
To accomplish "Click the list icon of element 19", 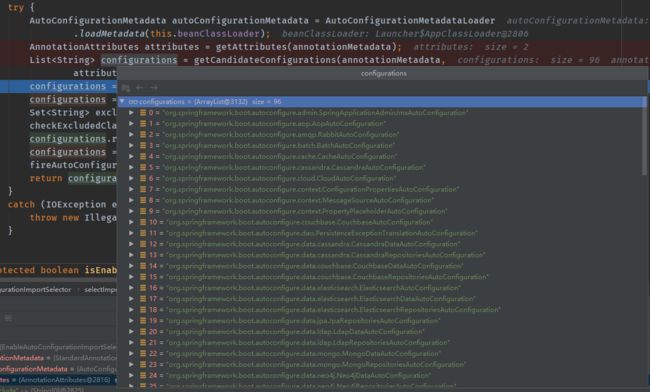I will (143, 321).
